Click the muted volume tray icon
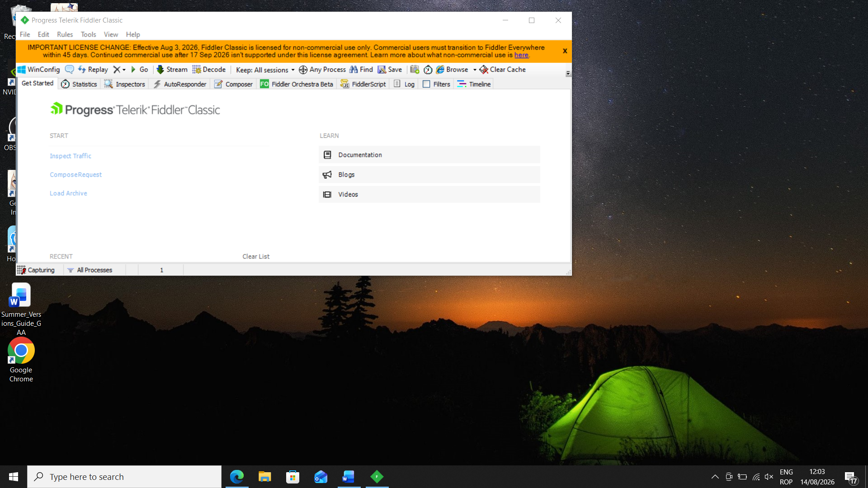Viewport: 868px width, 488px height. 769,477
